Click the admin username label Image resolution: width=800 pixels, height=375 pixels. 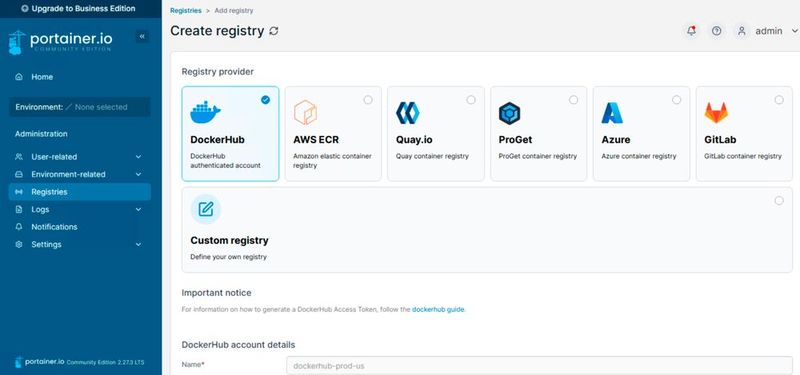tap(769, 31)
